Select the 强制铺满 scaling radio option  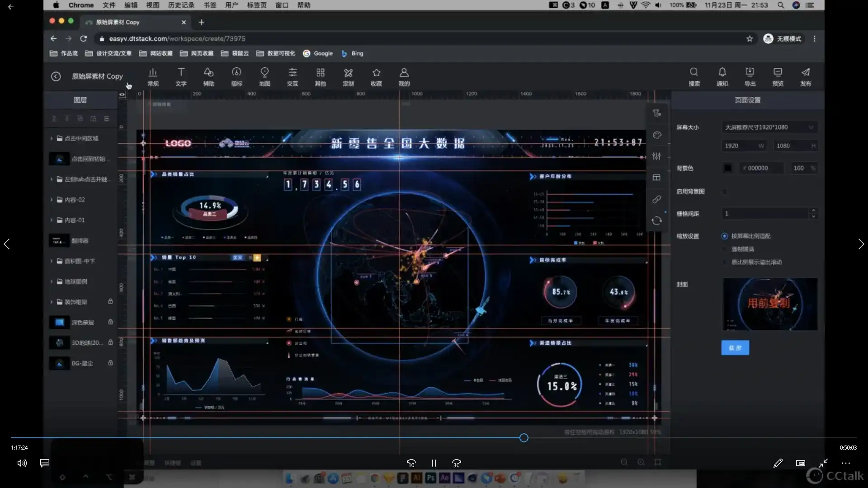[x=725, y=249]
